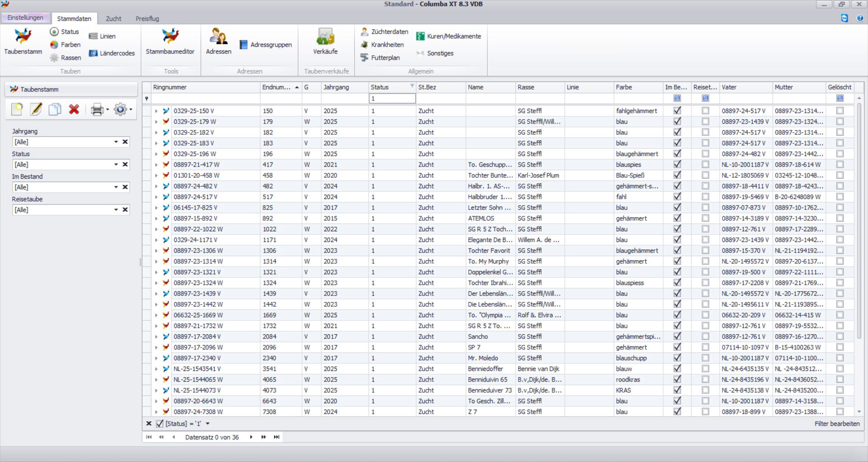Click the new record icon

pyautogui.click(x=17, y=110)
